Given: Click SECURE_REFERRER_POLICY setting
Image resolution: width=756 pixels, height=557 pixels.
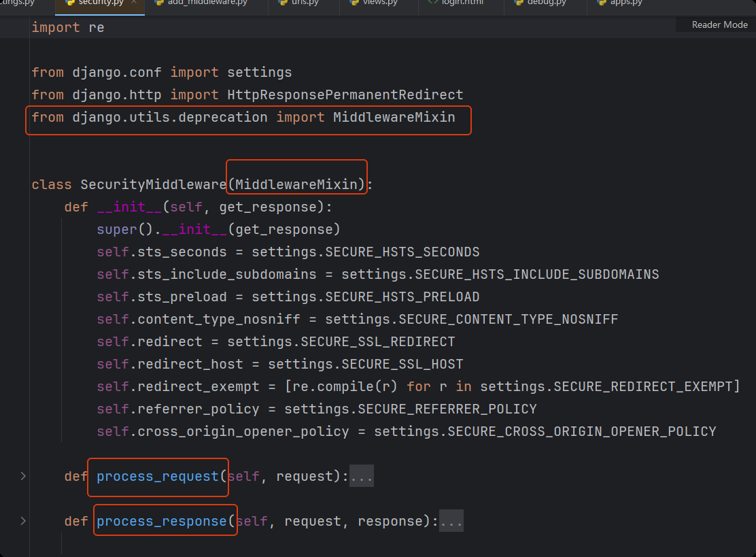Looking at the screenshot, I should coord(447,409).
